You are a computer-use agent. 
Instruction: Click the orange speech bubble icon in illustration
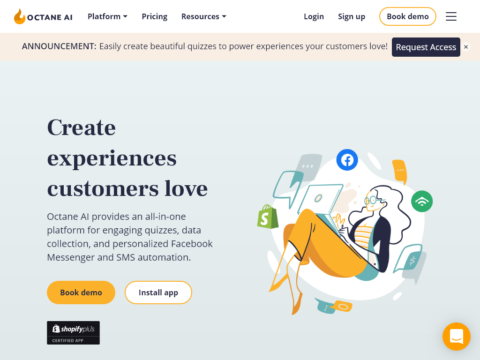pos(400,171)
